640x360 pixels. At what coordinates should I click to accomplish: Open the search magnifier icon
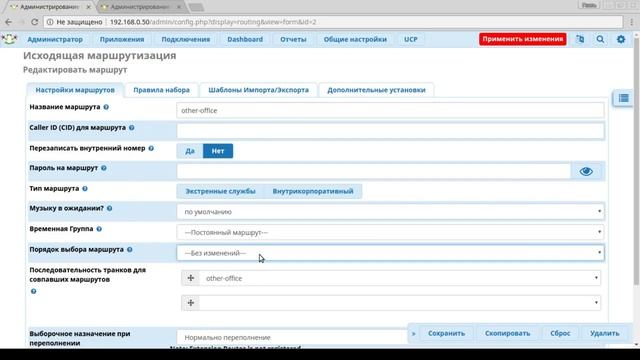600,39
